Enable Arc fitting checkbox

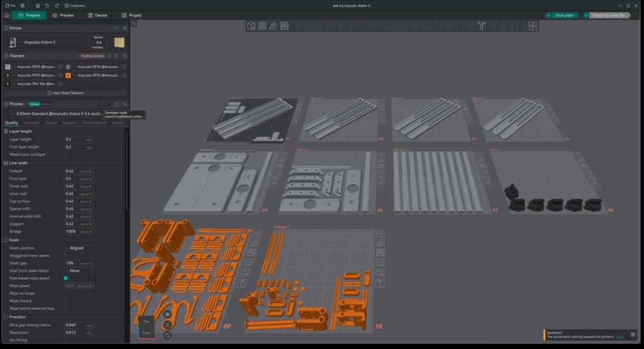[x=66, y=340]
